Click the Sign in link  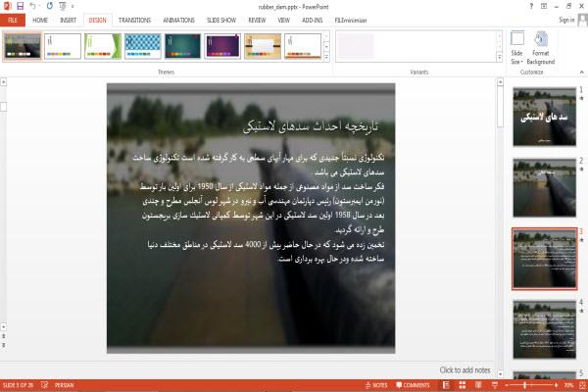tap(566, 20)
